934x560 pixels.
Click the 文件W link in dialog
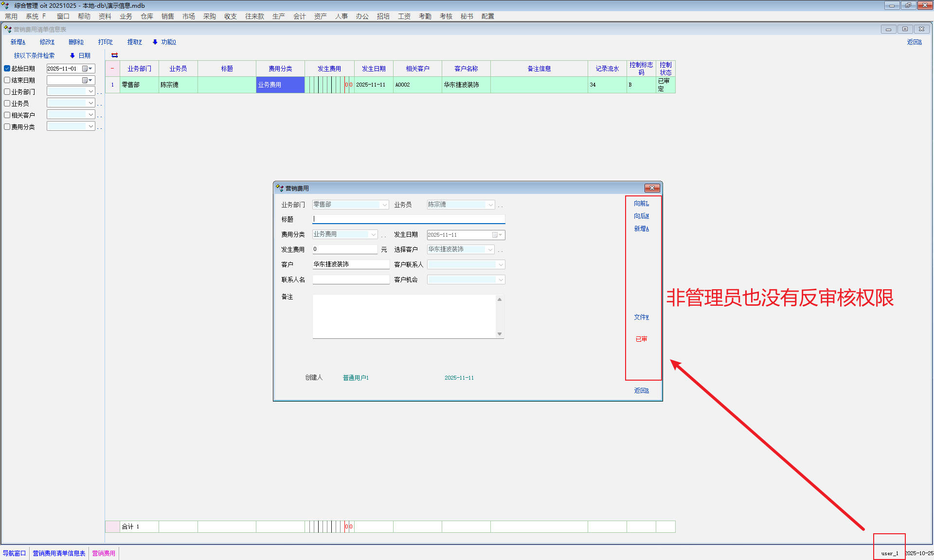click(x=641, y=317)
